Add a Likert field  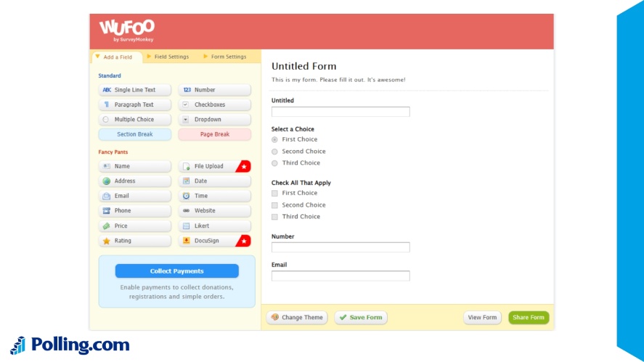[x=214, y=226]
